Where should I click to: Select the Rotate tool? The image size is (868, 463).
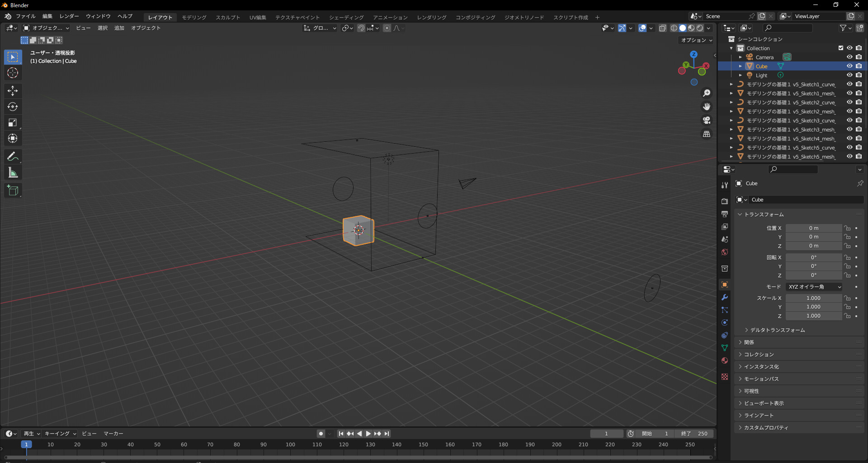pos(13,107)
